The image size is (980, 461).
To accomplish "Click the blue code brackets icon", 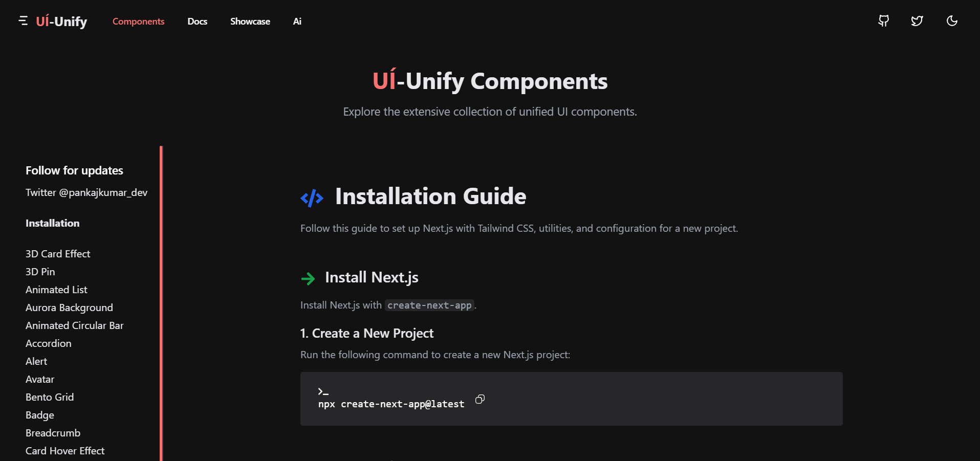I will [312, 198].
